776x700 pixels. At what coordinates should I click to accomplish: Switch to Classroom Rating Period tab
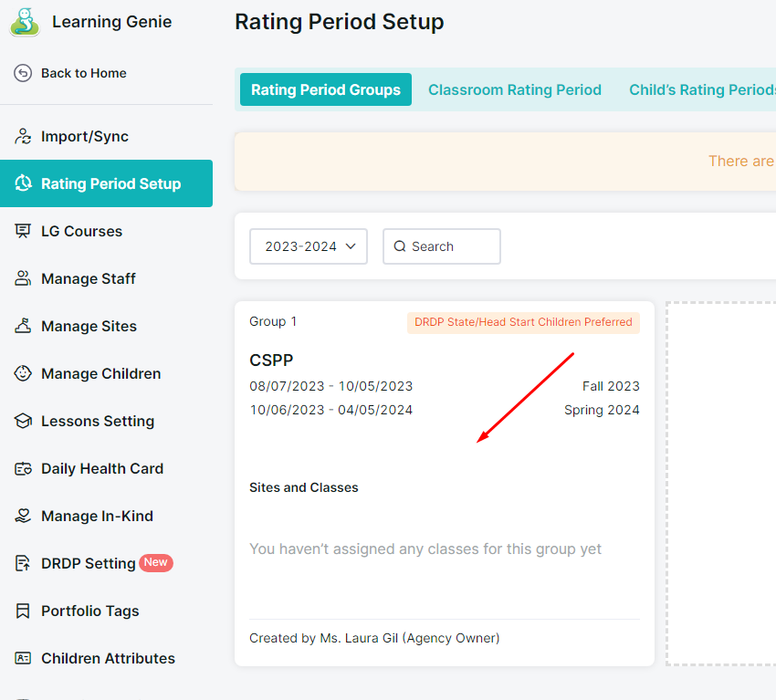click(515, 89)
